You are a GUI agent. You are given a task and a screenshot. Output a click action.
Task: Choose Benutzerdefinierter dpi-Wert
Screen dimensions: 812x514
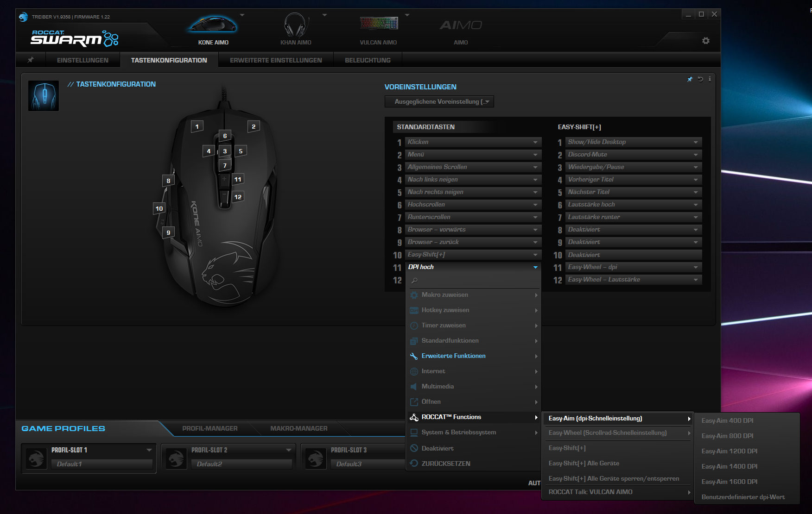tap(747, 497)
